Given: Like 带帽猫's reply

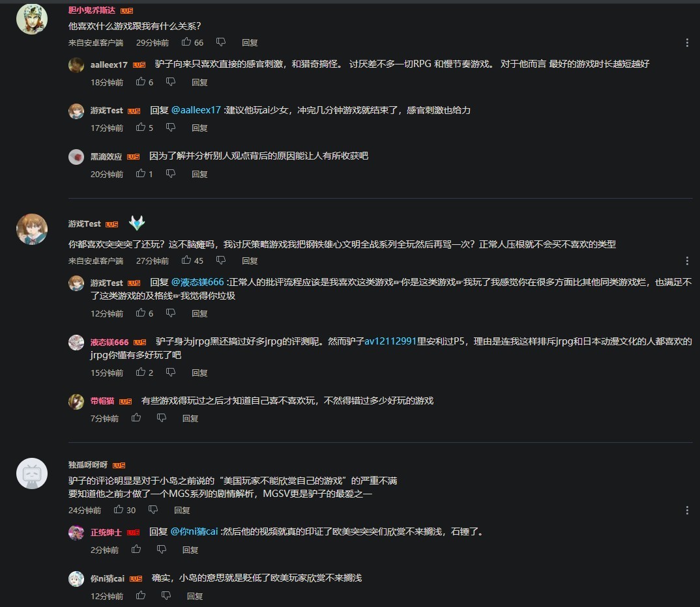Looking at the screenshot, I should tap(136, 418).
